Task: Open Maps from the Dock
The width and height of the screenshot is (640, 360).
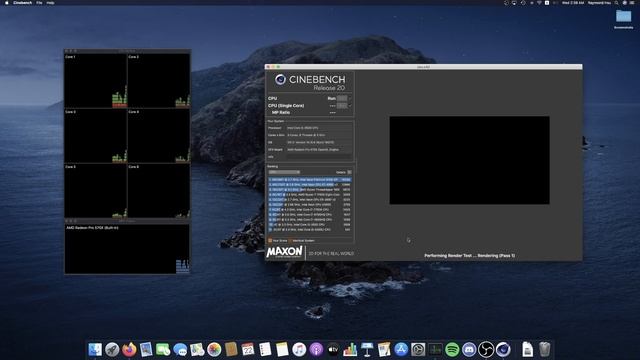Action: [x=197, y=349]
